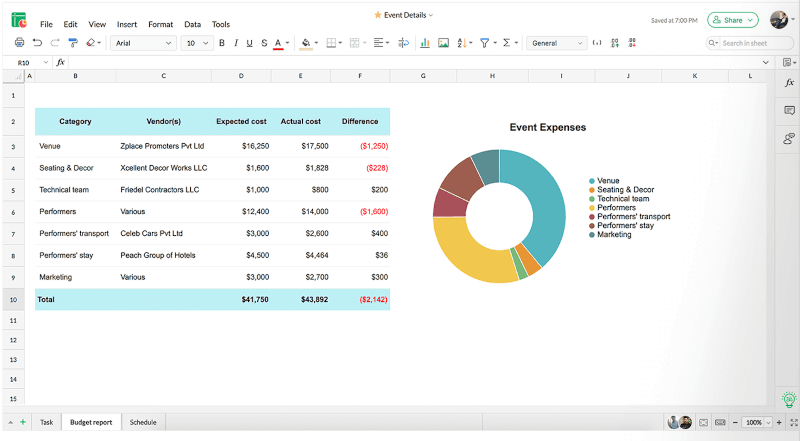The height and width of the screenshot is (441, 800).
Task: Toggle italic formatting
Action: tap(236, 43)
